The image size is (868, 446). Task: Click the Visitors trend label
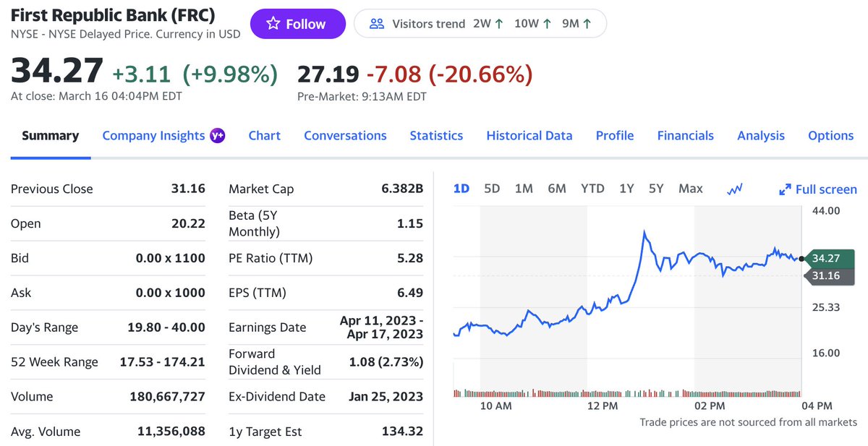[428, 24]
